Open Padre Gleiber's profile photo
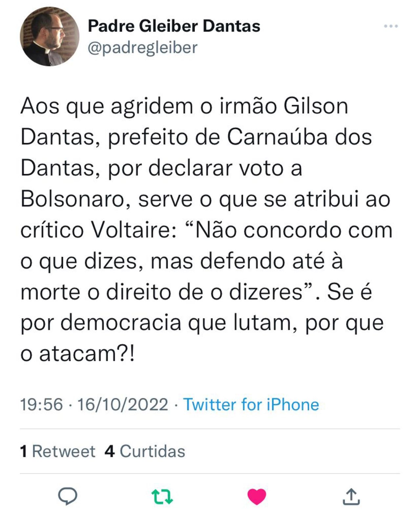This screenshot has height=525, width=420. click(x=50, y=36)
